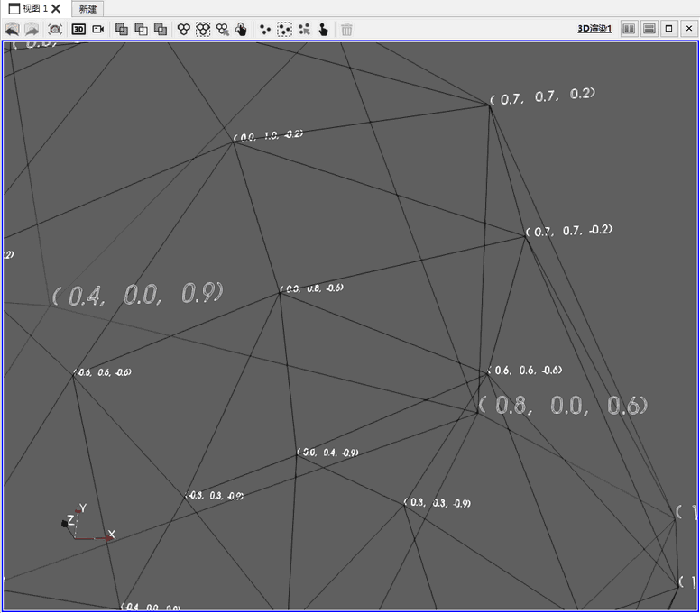This screenshot has width=700, height=613.
Task: Choose the toggle-selection modifier
Action: [x=161, y=30]
